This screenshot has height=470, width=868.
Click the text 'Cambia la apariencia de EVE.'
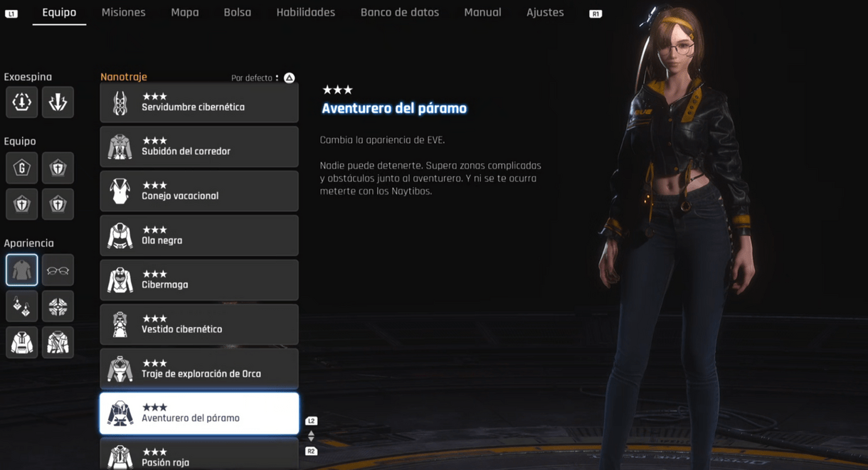(382, 140)
